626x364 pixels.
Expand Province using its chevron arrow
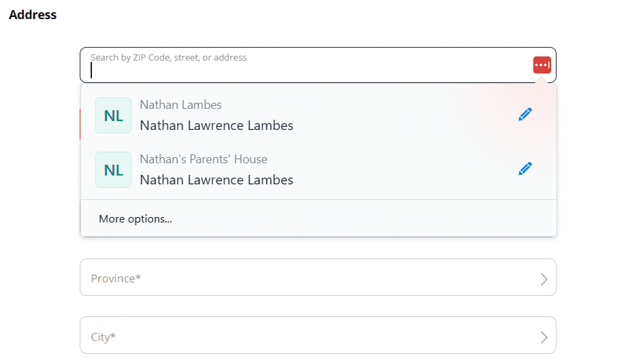(x=544, y=279)
